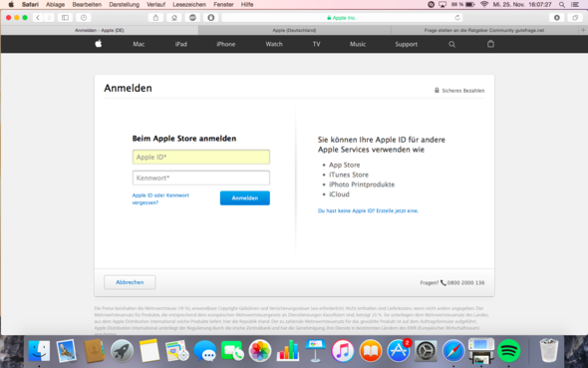Open the Trash in the dock
588x368 pixels.
(548, 351)
